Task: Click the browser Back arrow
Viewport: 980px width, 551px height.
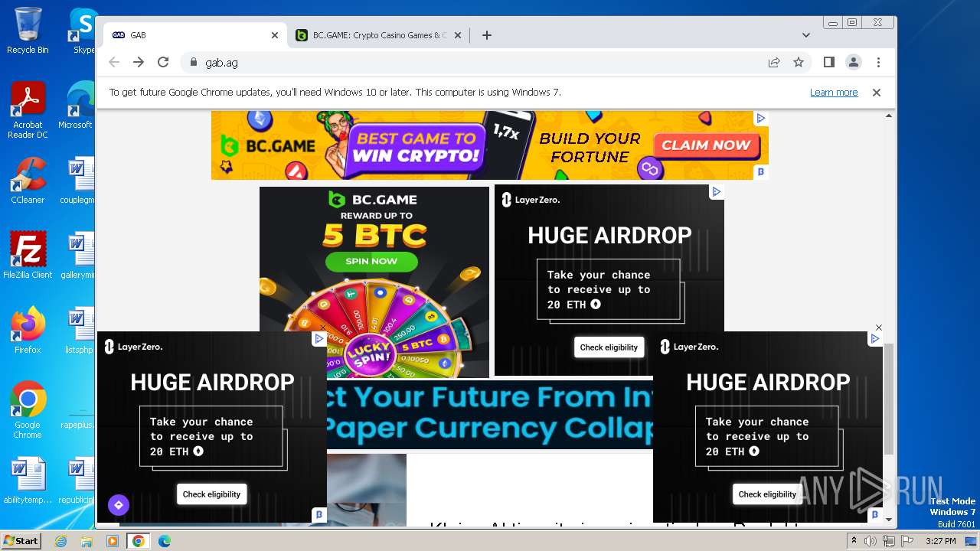Action: coord(114,62)
